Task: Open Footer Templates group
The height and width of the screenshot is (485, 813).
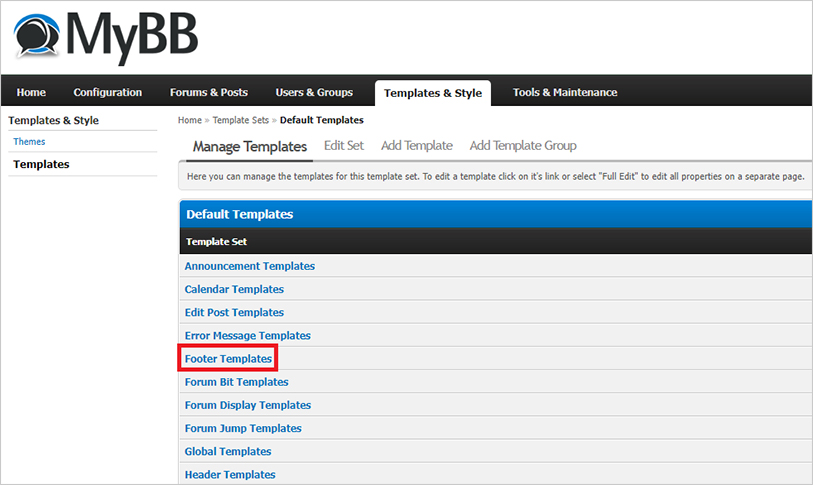Action: 228,359
